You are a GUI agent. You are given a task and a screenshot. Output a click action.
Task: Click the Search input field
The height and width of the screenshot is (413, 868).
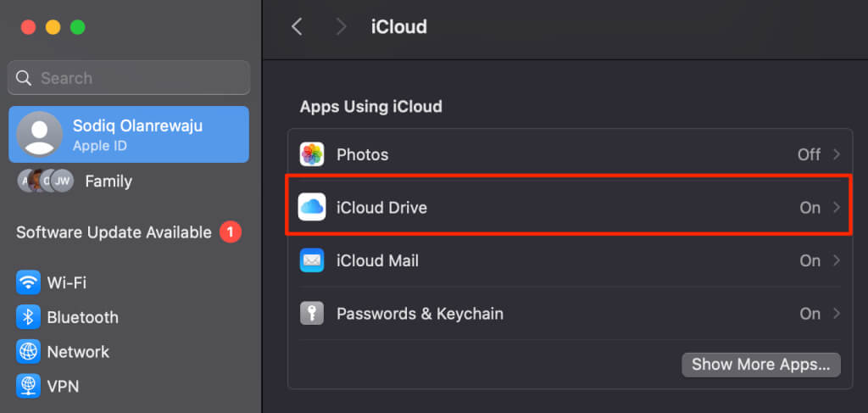pyautogui.click(x=129, y=77)
